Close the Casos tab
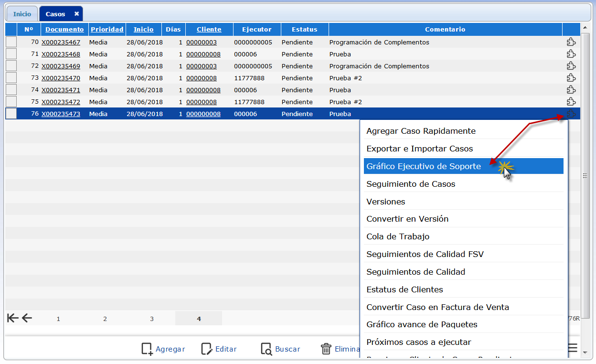Screen dimensions: 596x364 pos(76,14)
